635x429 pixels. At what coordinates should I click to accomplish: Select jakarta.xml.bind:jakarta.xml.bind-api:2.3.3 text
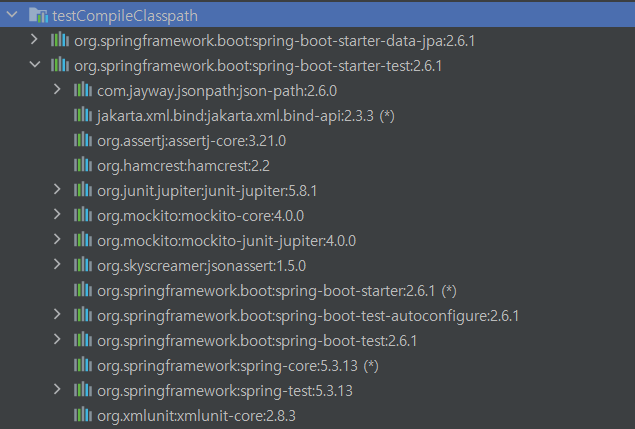(x=235, y=116)
